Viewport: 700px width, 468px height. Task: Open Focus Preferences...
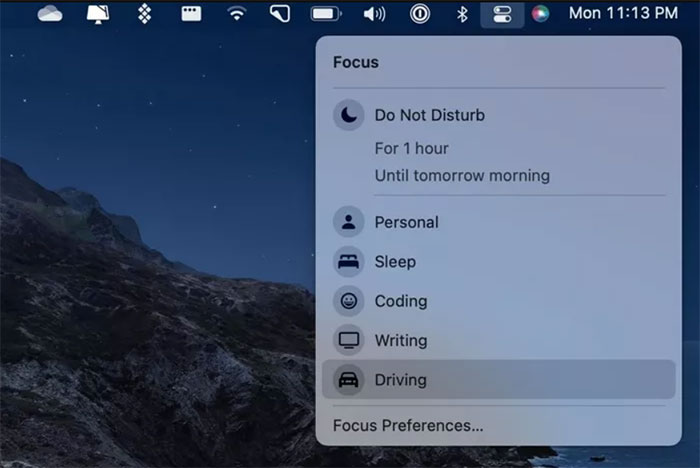pos(408,426)
